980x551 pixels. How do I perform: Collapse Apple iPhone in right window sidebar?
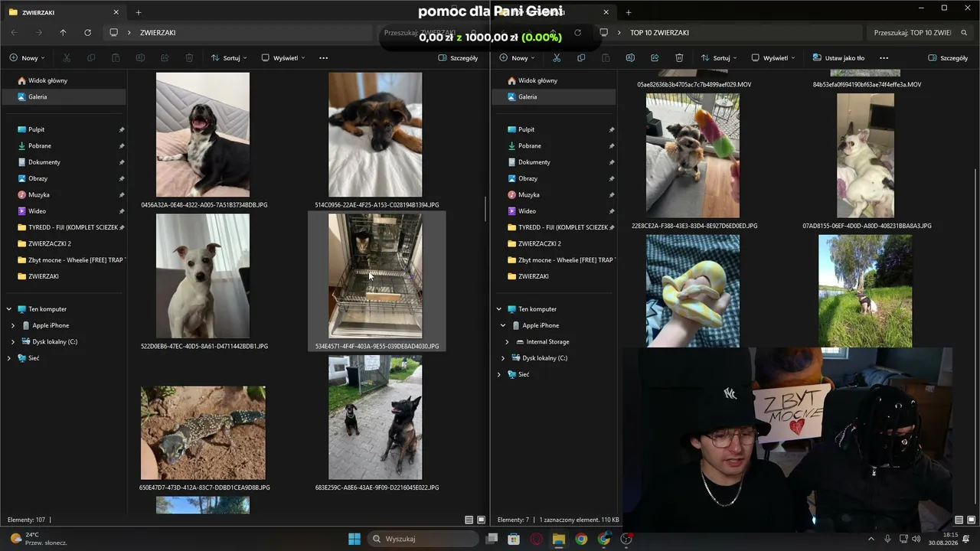[x=503, y=325]
